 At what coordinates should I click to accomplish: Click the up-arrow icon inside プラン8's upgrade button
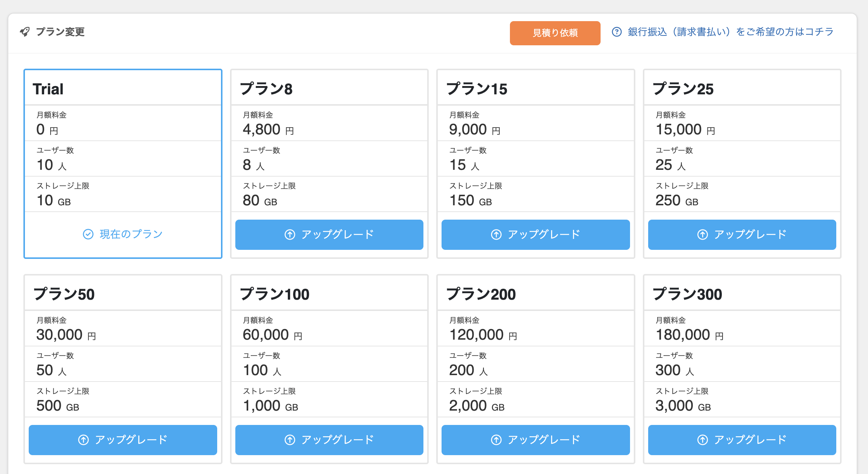pyautogui.click(x=289, y=234)
